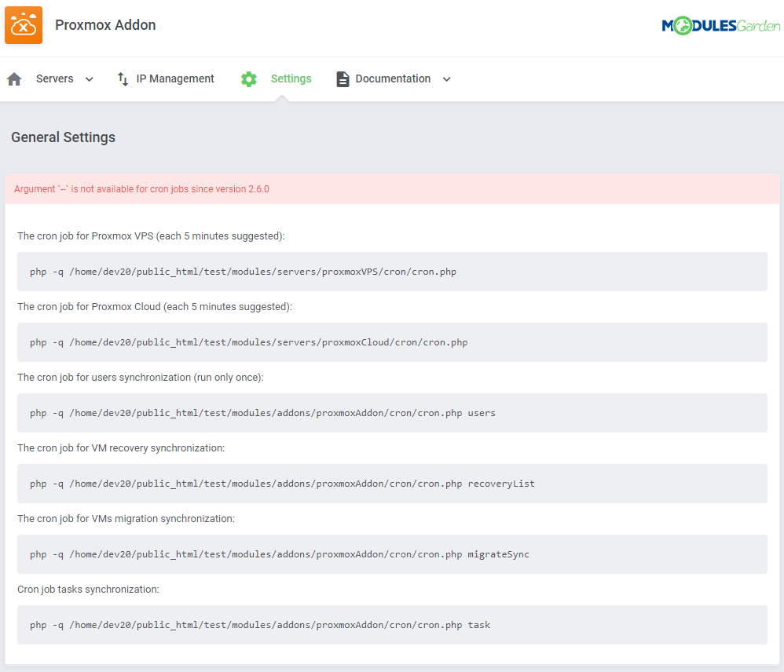784x672 pixels.
Task: Go to the home icon in navigation
Action: pyautogui.click(x=14, y=79)
